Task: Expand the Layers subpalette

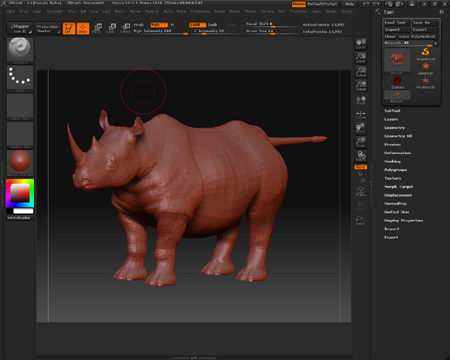Action: pos(391,119)
